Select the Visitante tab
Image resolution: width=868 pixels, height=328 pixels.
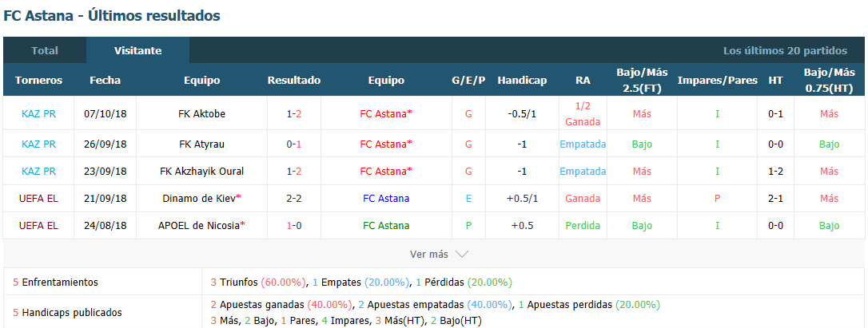click(137, 50)
